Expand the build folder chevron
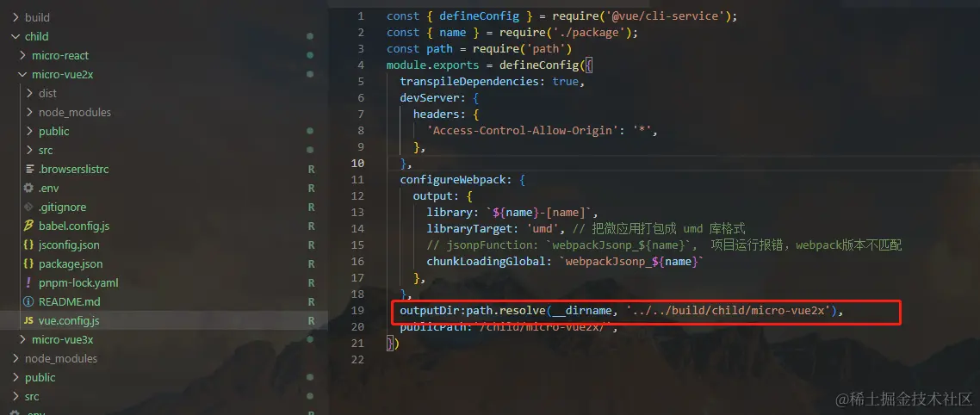This screenshot has height=415, width=980. (16, 17)
